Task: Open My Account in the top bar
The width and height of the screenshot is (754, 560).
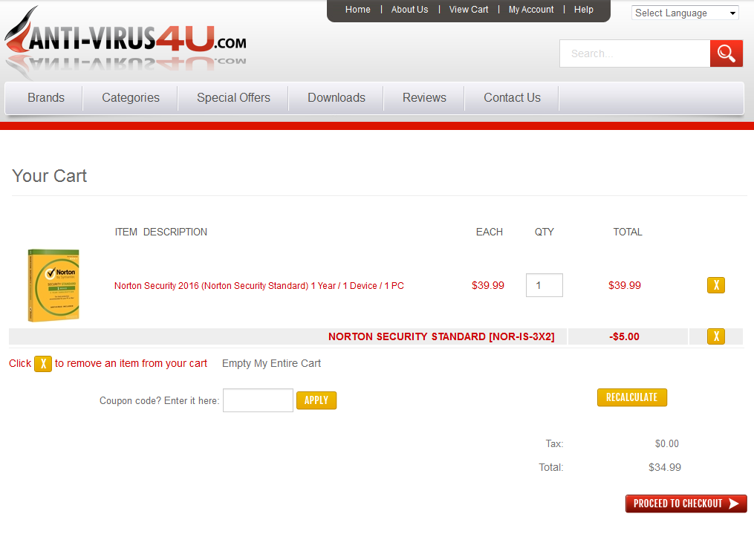Action: 531,10
